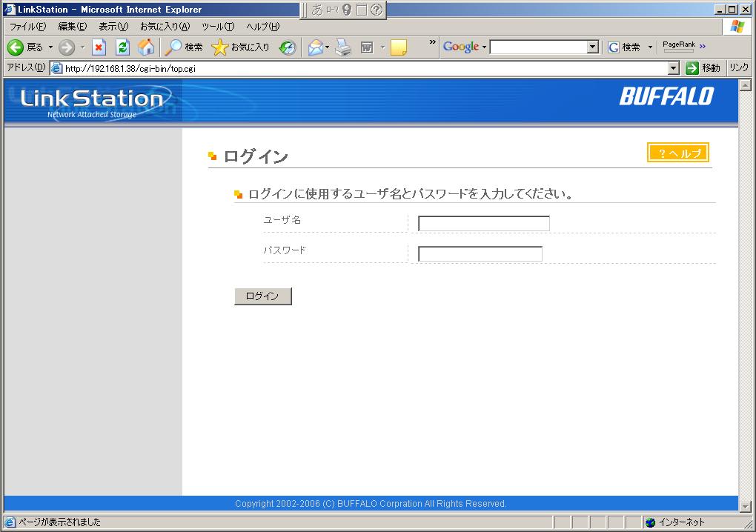
Task: Open the Google search box dropdown arrow
Action: pos(593,47)
